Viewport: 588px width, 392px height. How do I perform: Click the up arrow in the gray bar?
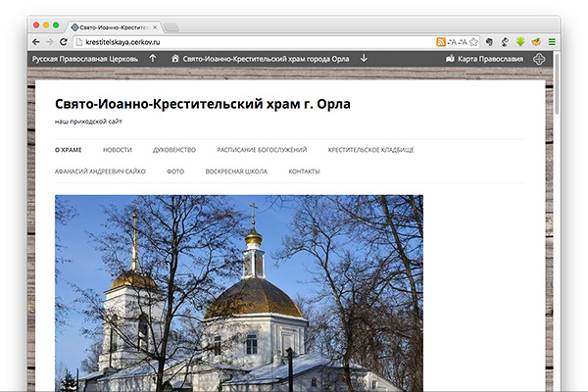tap(153, 59)
